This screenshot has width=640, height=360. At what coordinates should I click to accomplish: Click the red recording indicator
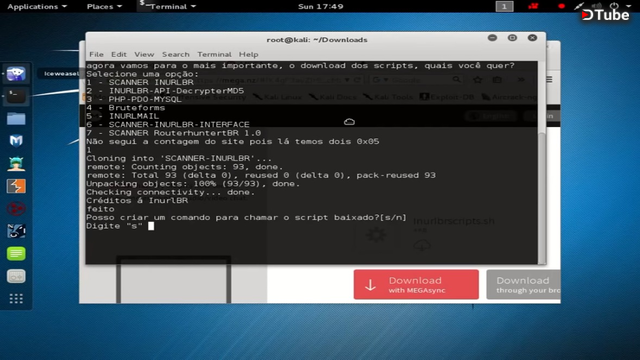[x=561, y=6]
